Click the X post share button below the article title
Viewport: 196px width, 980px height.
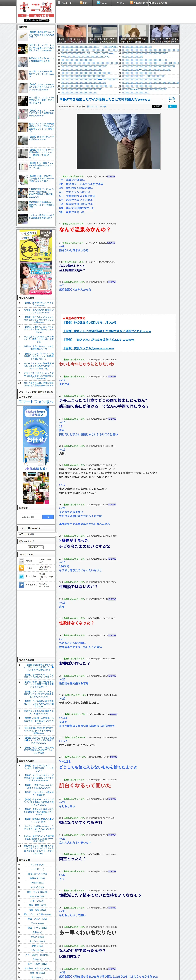(156, 106)
